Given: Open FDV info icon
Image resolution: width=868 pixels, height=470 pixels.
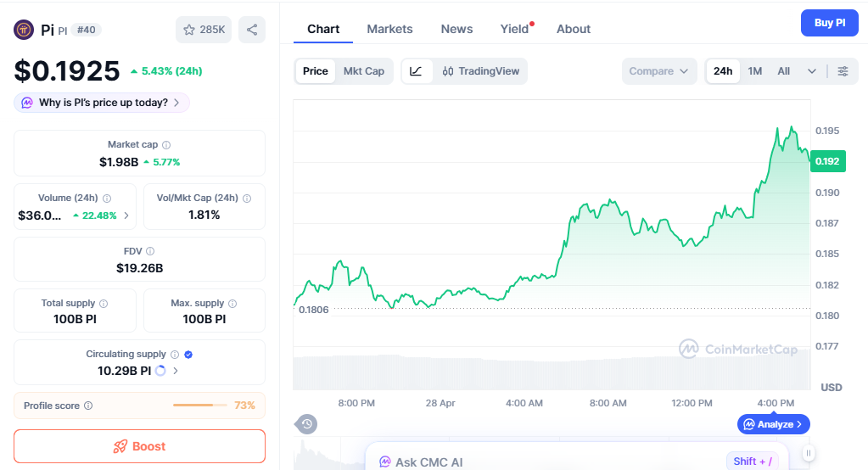Looking at the screenshot, I should pyautogui.click(x=150, y=251).
